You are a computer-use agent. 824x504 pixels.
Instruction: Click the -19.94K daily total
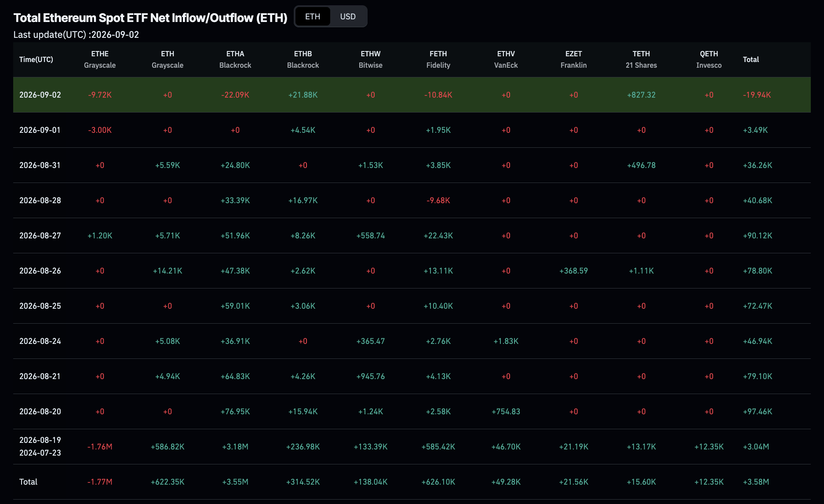click(757, 95)
